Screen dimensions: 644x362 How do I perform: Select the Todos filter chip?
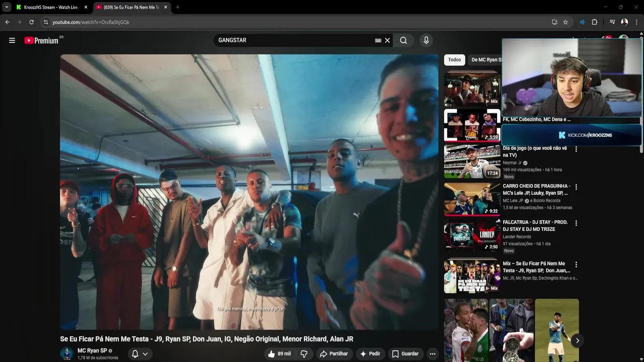point(454,60)
